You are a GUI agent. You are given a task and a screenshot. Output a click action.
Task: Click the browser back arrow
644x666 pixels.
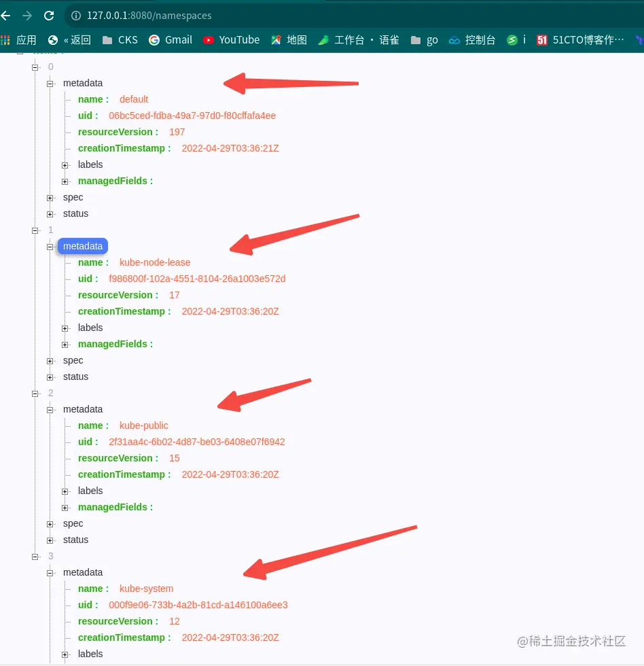[6, 16]
